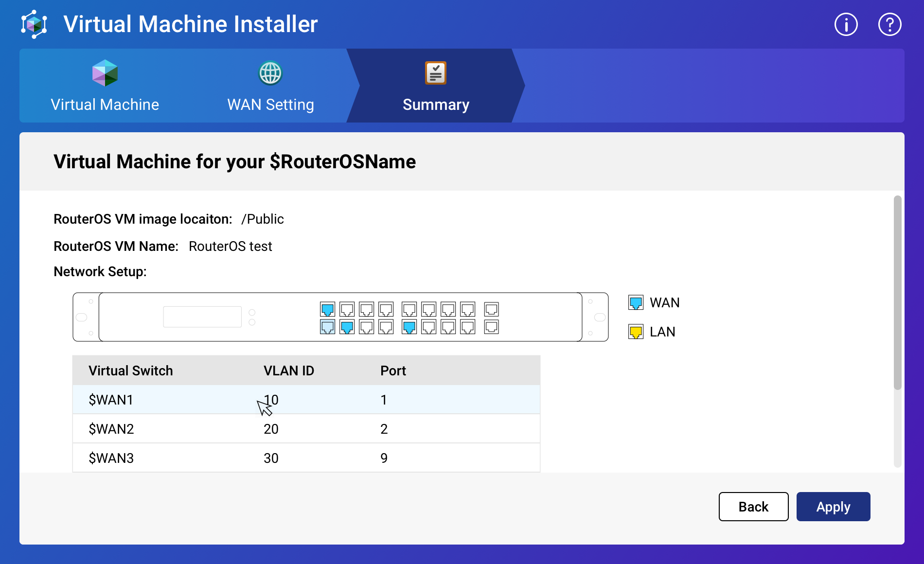Go to the Virtual Machine step
Viewport: 924px width, 564px height.
pyautogui.click(x=105, y=86)
